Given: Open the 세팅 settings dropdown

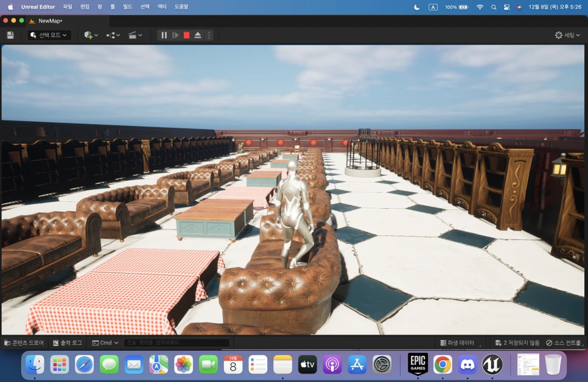Looking at the screenshot, I should [567, 35].
